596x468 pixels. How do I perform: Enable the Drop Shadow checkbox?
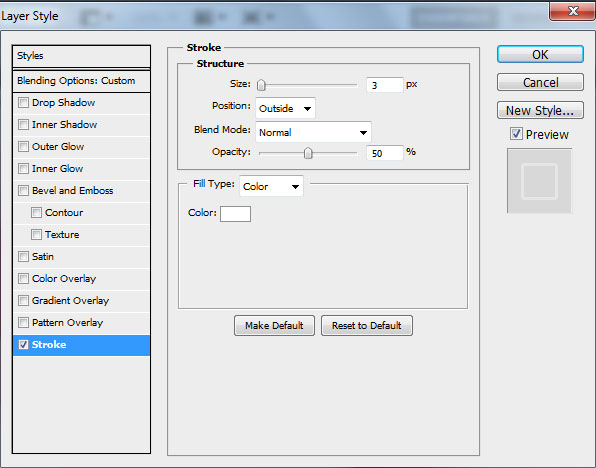tap(23, 103)
